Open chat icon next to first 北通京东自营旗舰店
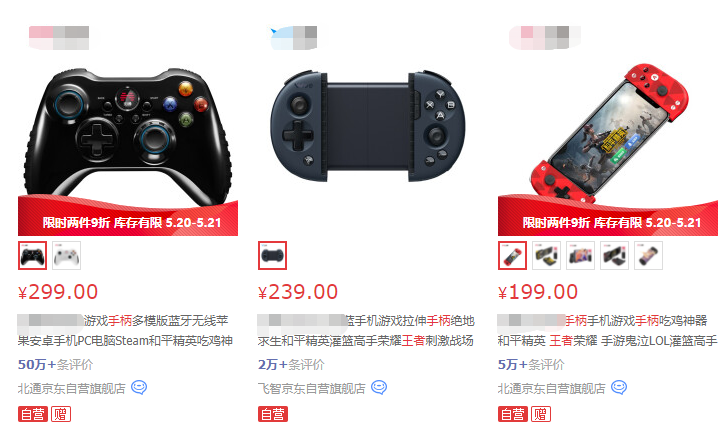Image resolution: width=725 pixels, height=436 pixels. (x=139, y=387)
